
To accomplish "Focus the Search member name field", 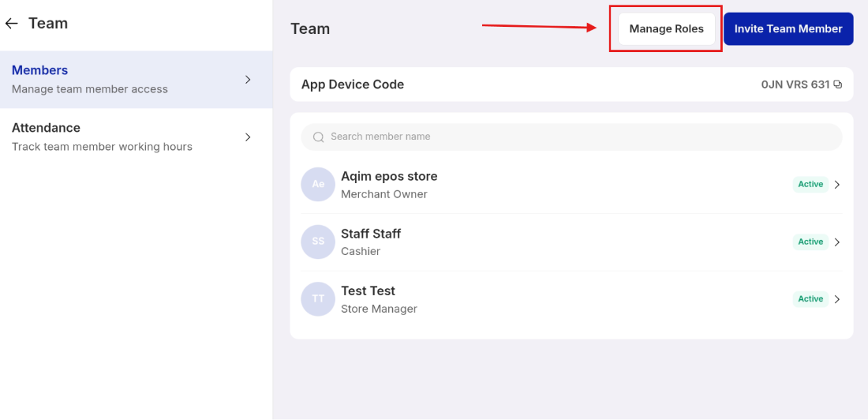I will pos(572,137).
